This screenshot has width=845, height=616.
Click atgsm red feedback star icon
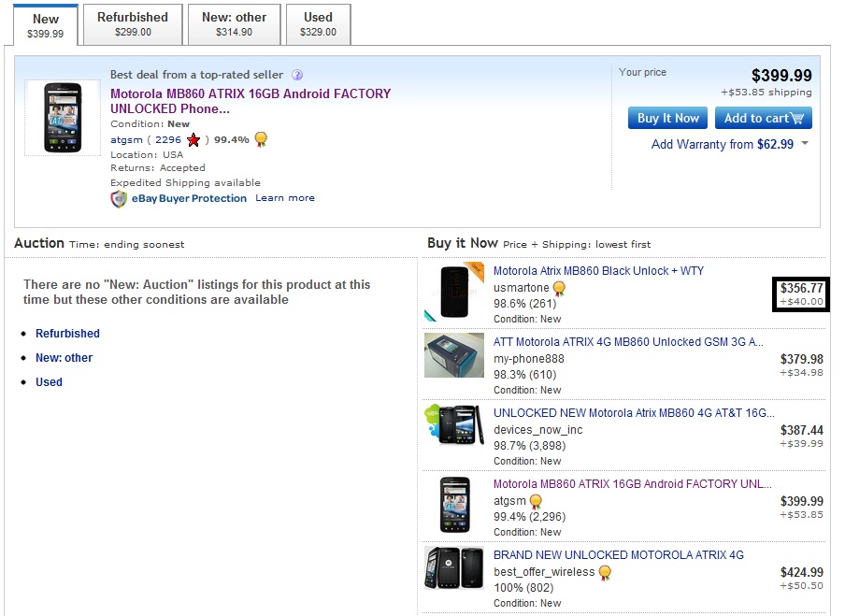pos(193,140)
